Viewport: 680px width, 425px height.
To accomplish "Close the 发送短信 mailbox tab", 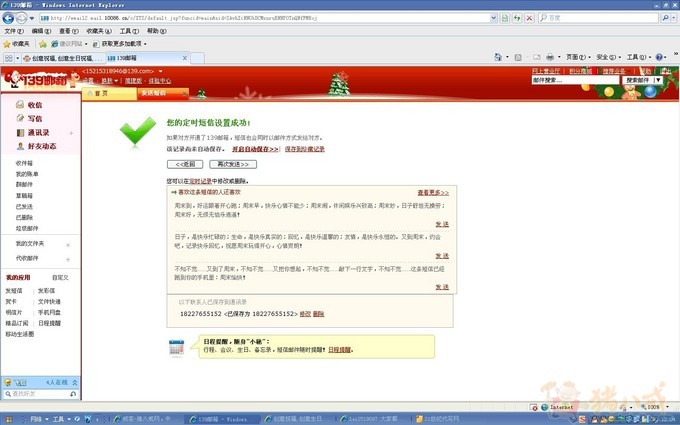I will point(184,94).
